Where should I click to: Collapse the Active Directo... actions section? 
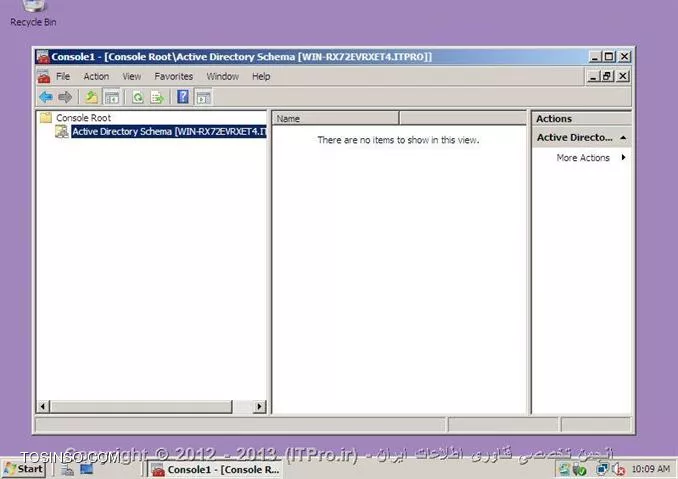coord(623,137)
